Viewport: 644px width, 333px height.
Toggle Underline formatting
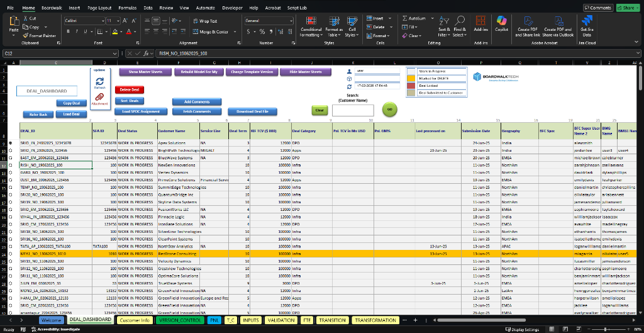click(x=85, y=31)
